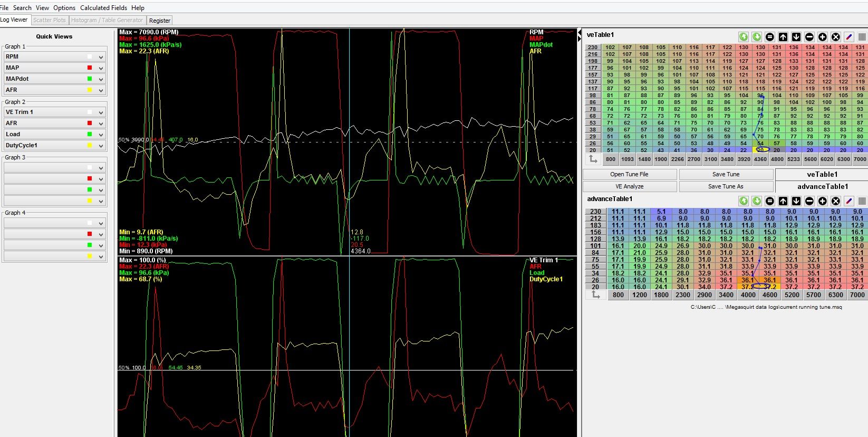
Task: Click the black up-arrow increment icon for veTable1
Action: [783, 37]
